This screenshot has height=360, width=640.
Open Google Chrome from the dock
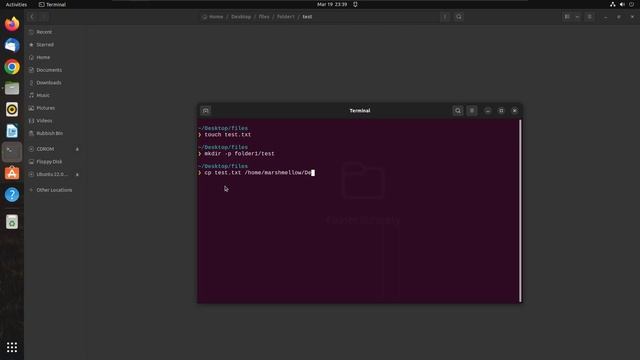[x=12, y=67]
